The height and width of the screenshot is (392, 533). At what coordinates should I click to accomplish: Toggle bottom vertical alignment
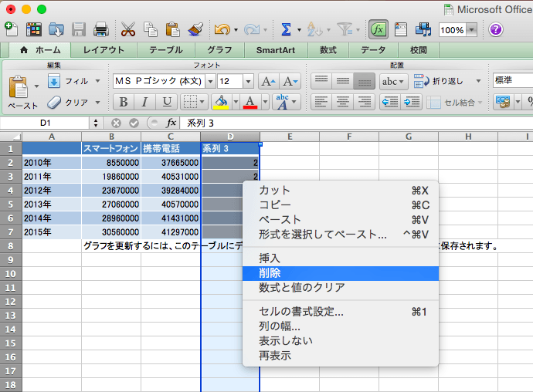364,81
